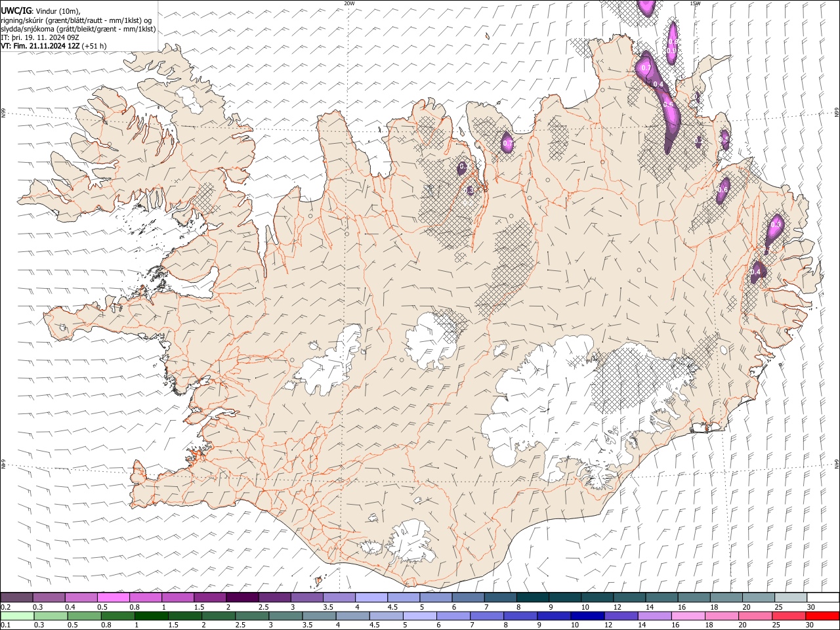Click the 0.4 snowfall value in the East Fjords
The width and height of the screenshot is (840, 630).
755,272
